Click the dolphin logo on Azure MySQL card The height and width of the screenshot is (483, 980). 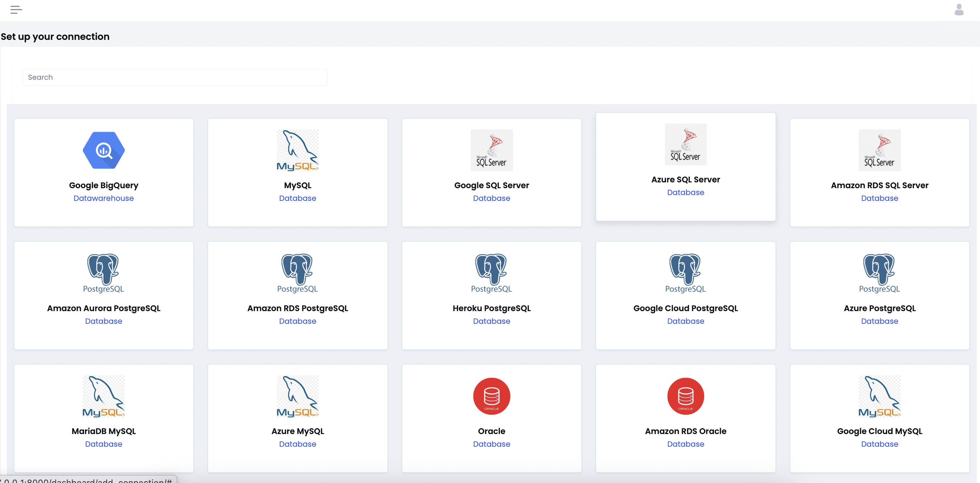(x=298, y=396)
